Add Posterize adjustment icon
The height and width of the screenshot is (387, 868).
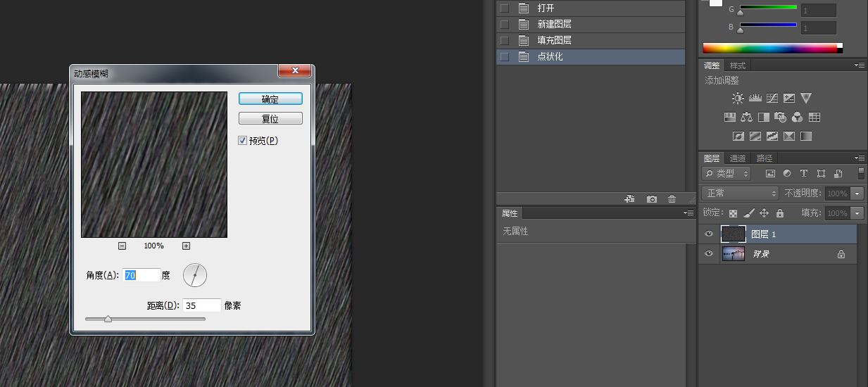755,137
